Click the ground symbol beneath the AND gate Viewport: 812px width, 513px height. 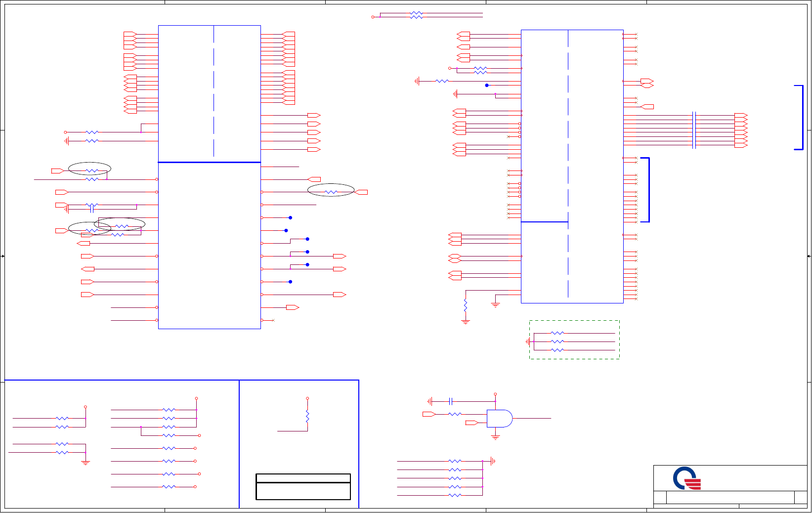[x=495, y=437]
